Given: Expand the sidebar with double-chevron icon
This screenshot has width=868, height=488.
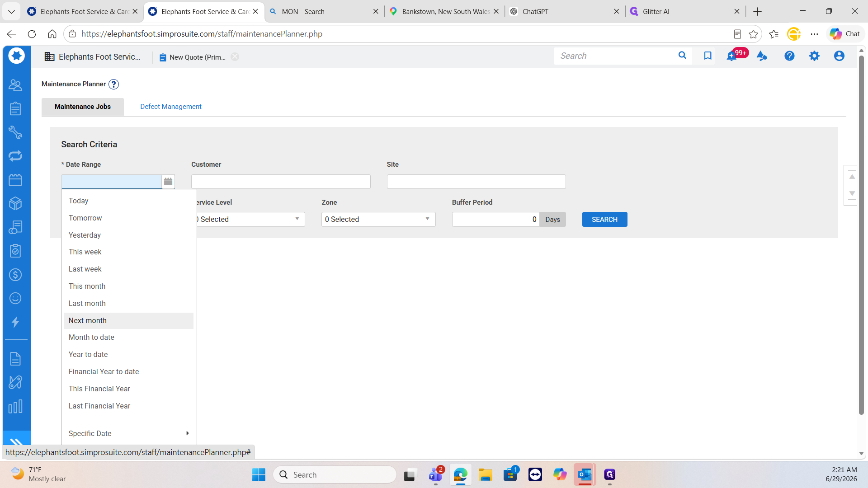Looking at the screenshot, I should pos(16,441).
